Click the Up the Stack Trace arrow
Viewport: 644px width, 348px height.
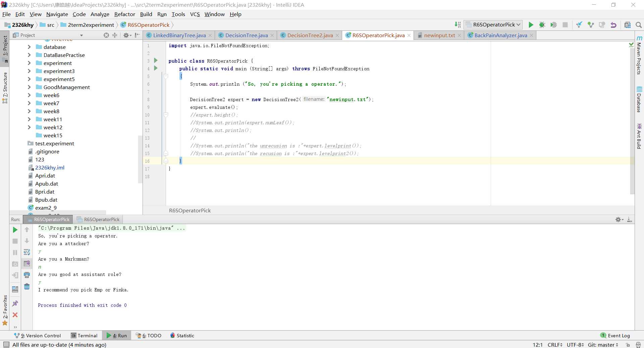click(x=27, y=230)
